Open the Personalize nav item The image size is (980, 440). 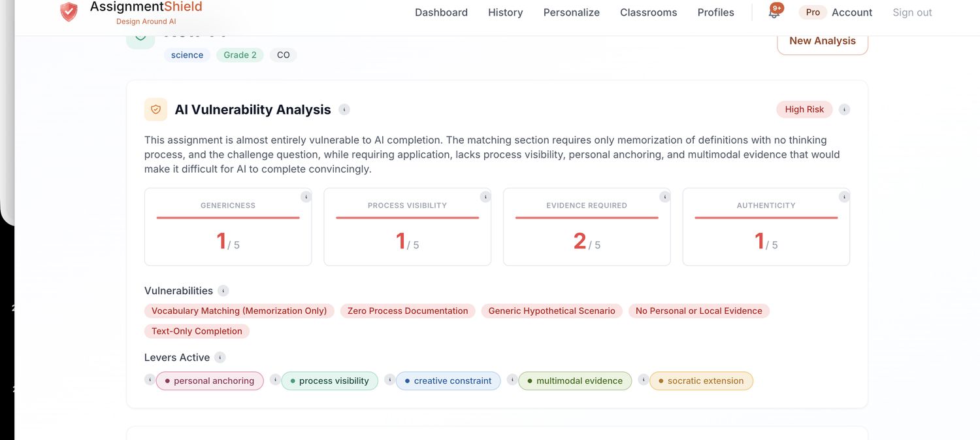[572, 12]
